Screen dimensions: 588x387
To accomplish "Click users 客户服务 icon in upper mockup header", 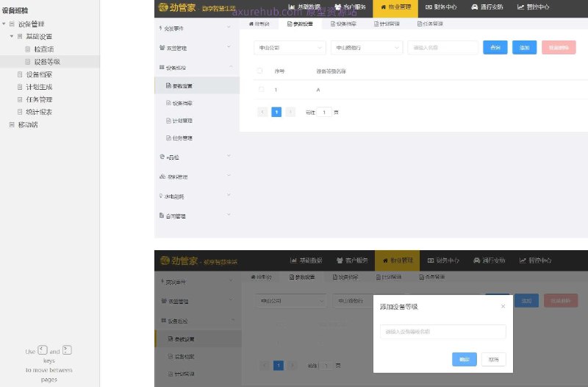I will 337,7.
